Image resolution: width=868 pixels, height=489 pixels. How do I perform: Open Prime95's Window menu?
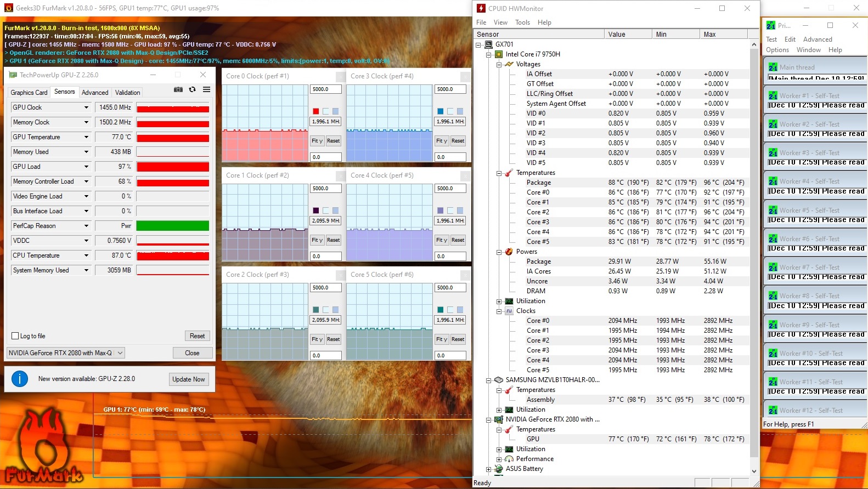pyautogui.click(x=809, y=50)
